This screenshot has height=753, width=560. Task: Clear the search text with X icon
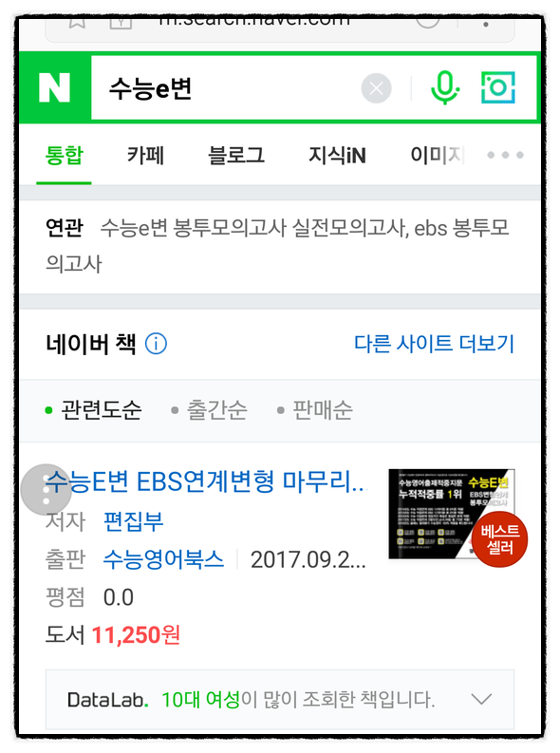(x=376, y=88)
